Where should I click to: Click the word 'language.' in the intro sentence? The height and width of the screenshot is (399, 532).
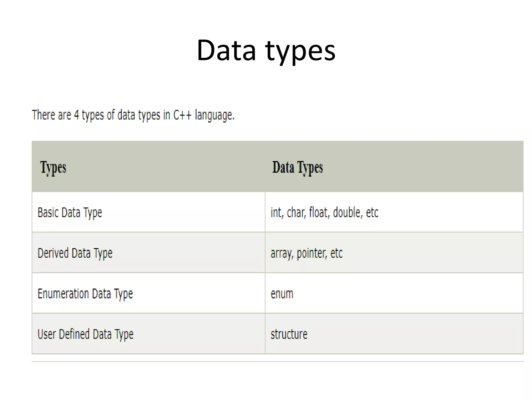tap(215, 115)
